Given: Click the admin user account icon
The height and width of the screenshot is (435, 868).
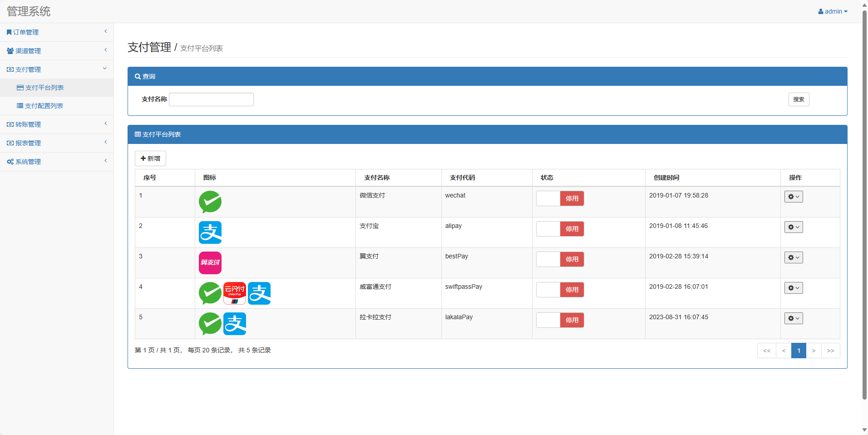Looking at the screenshot, I should point(821,11).
